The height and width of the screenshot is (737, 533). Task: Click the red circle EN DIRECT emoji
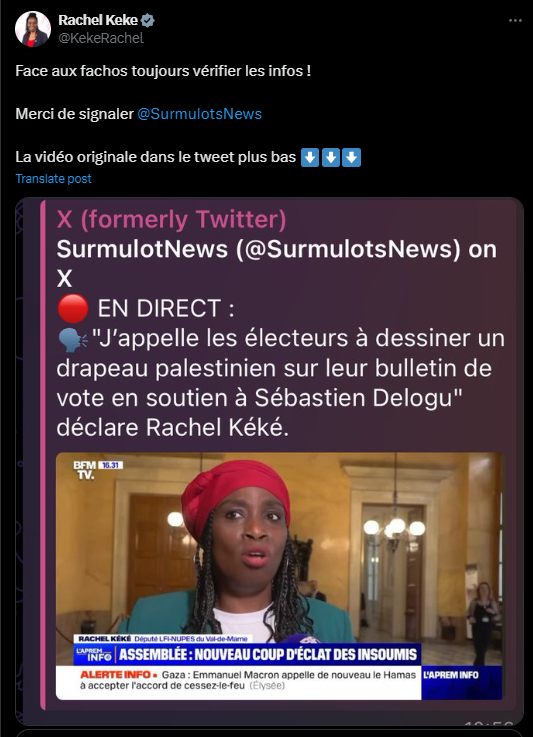click(x=73, y=309)
